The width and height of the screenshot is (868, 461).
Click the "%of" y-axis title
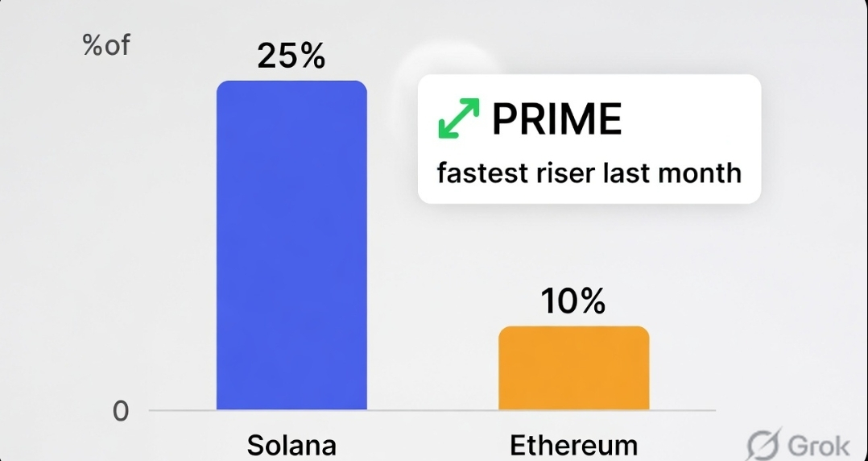pos(105,45)
